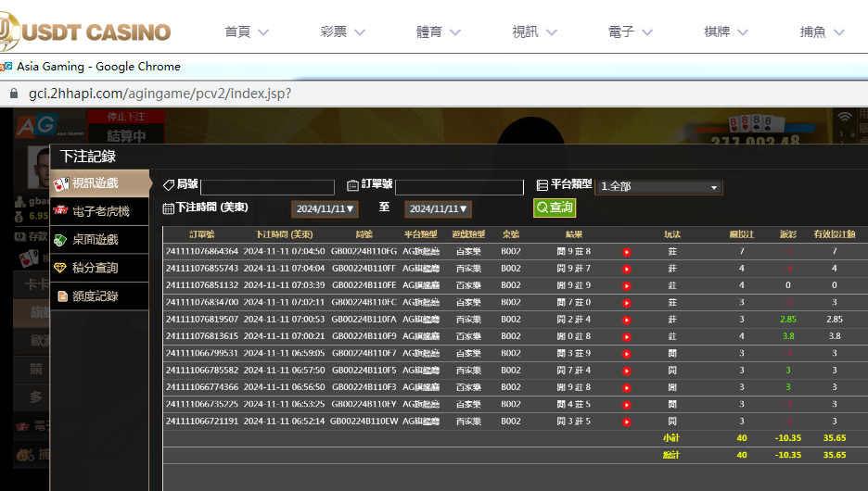
Task: Open the 積分查詢 points query tab
Action: click(100, 268)
